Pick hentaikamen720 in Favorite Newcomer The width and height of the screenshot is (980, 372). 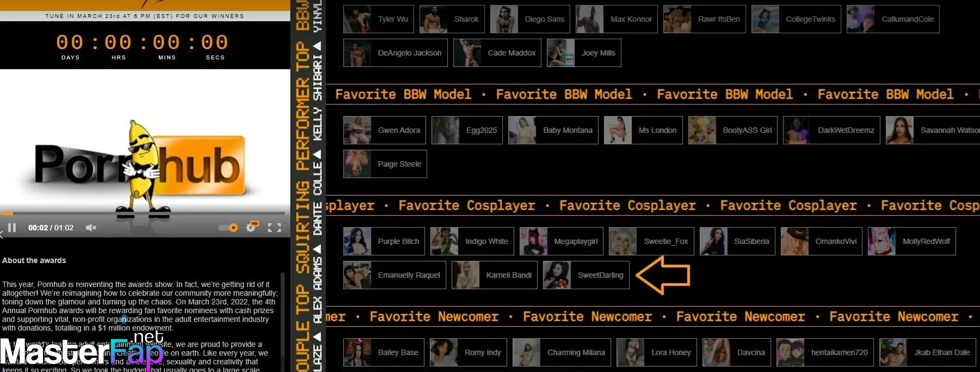[825, 352]
